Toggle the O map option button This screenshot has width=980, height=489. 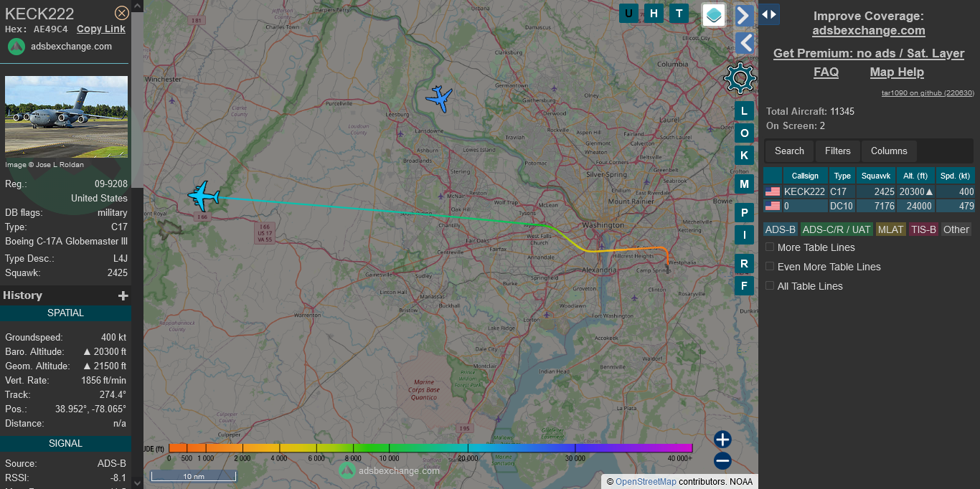point(744,133)
